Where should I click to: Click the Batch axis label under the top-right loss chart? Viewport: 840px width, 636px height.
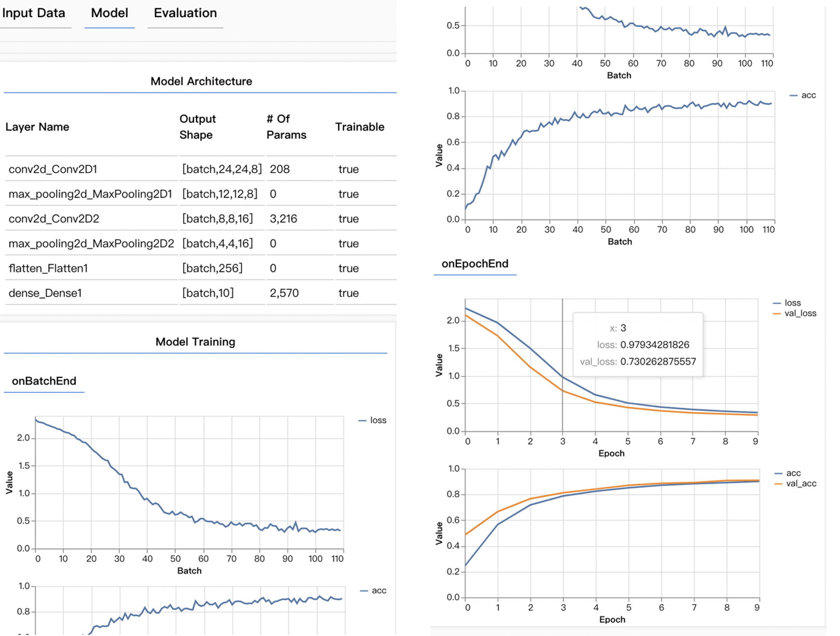[x=619, y=75]
